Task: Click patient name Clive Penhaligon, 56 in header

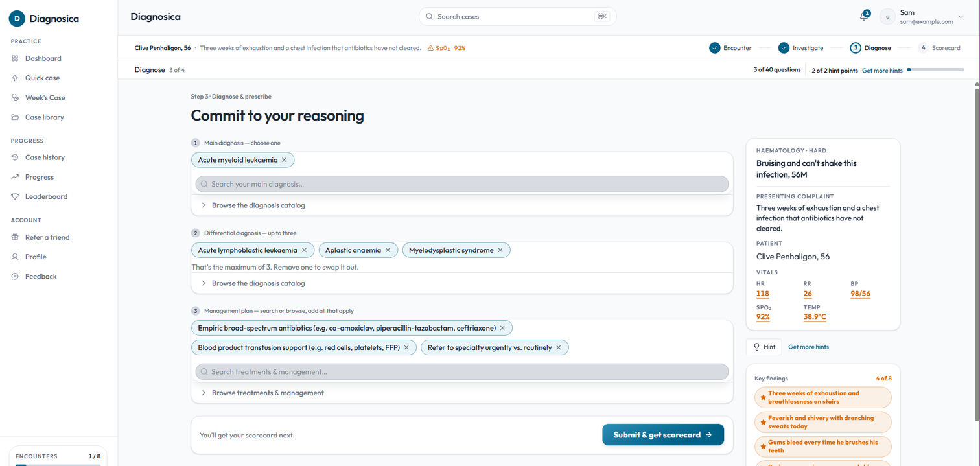Action: pyautogui.click(x=163, y=48)
